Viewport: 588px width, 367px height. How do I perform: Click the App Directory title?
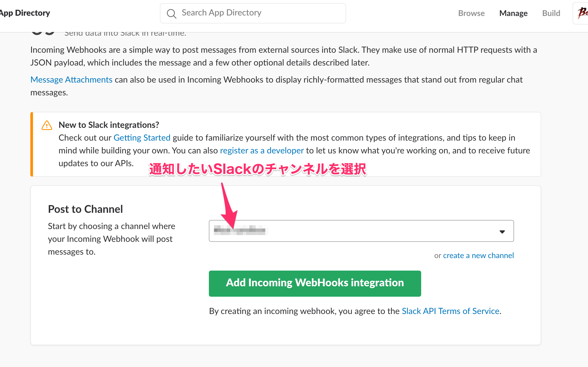(25, 13)
